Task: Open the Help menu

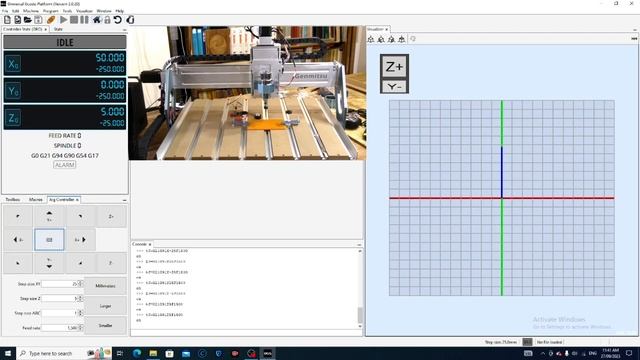Action: tap(120, 11)
